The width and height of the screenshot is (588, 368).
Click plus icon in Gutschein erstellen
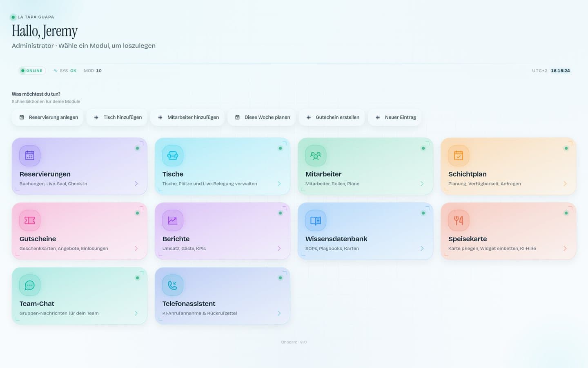click(309, 117)
